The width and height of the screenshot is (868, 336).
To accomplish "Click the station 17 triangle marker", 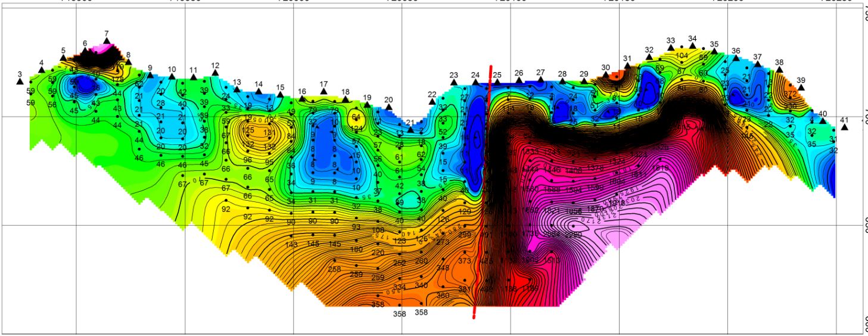I will tap(323, 91).
